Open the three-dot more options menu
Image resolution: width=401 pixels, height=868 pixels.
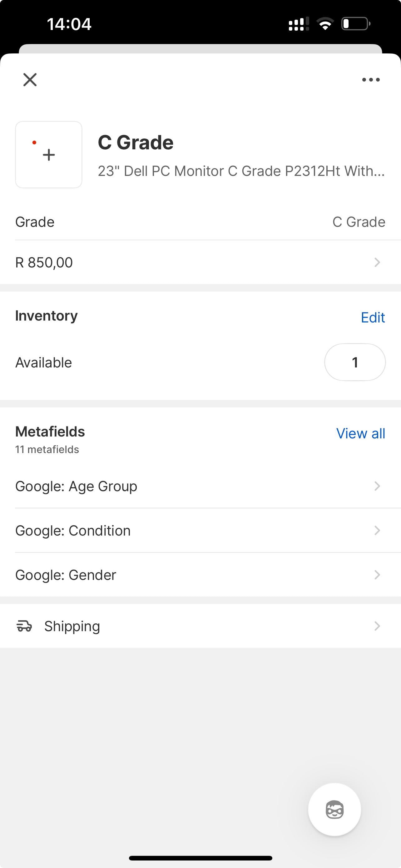click(371, 80)
